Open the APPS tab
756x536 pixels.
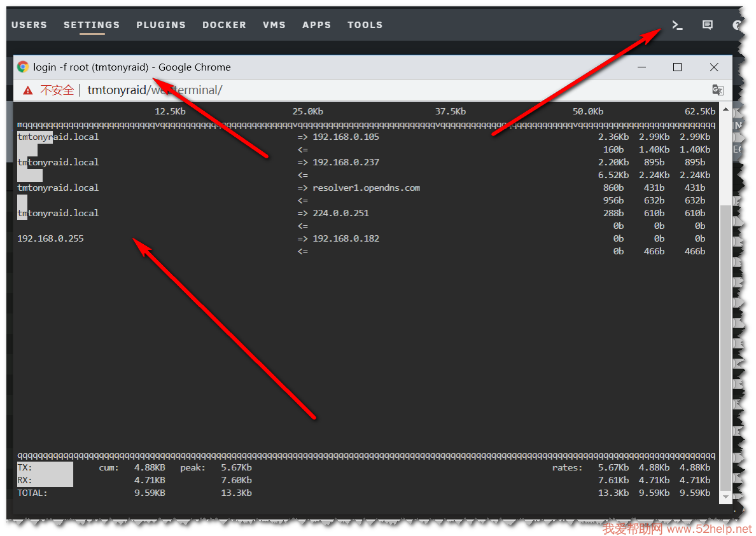pyautogui.click(x=316, y=25)
